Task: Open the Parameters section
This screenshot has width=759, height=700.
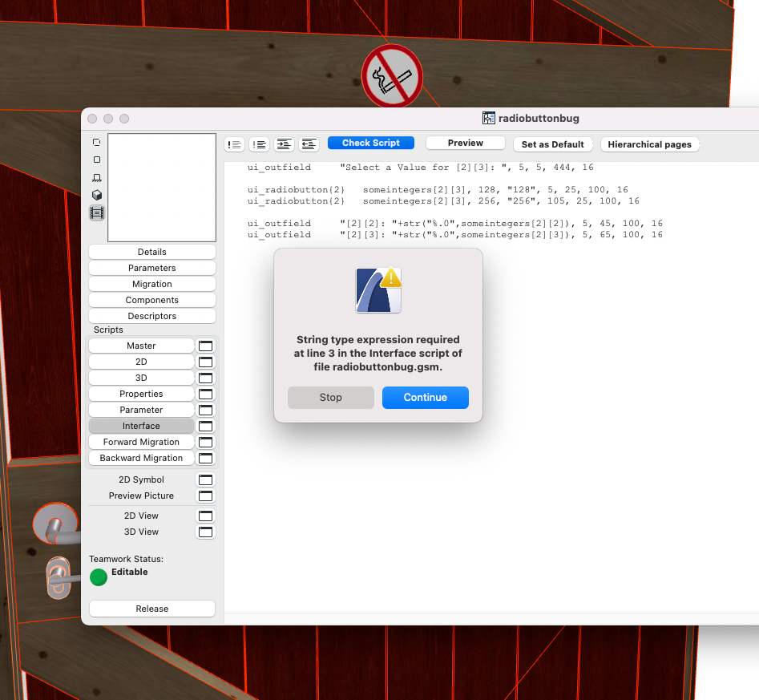Action: (x=152, y=268)
